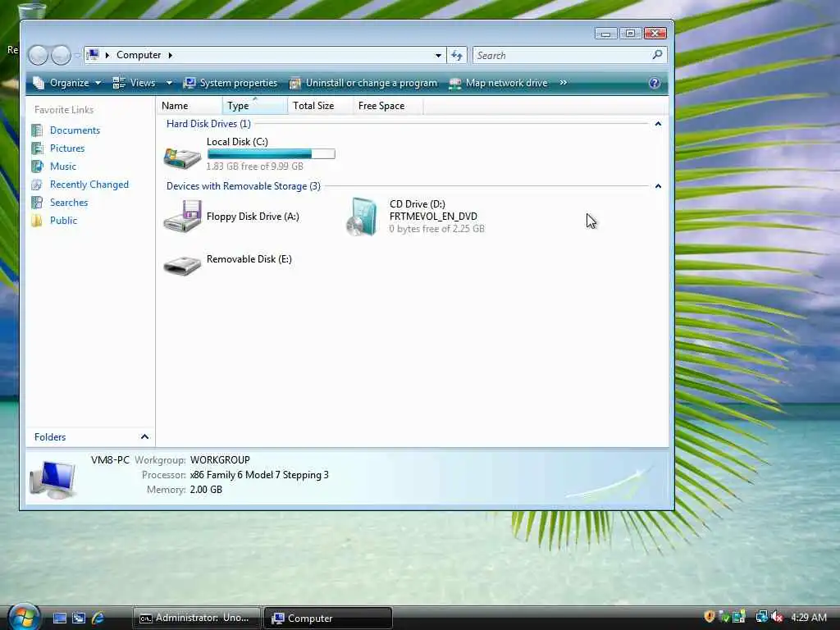
Task: Click the muted volume tray icon
Action: (x=777, y=617)
